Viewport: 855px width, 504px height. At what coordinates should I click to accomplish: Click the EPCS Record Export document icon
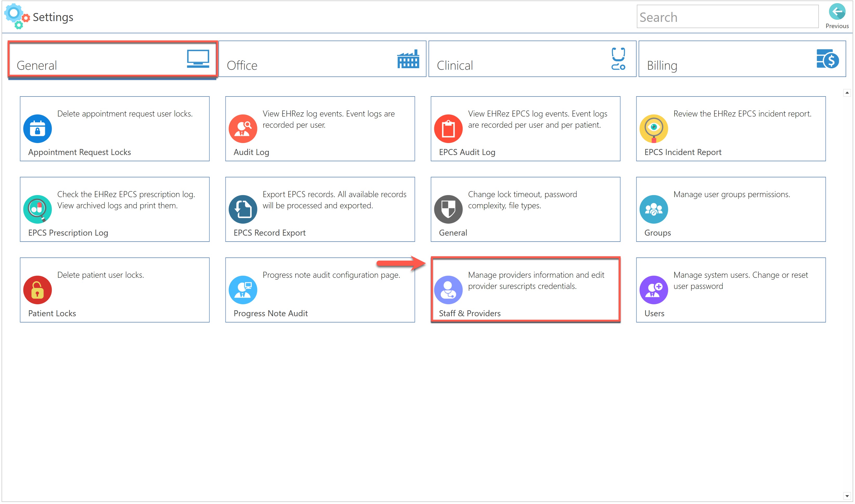243,209
